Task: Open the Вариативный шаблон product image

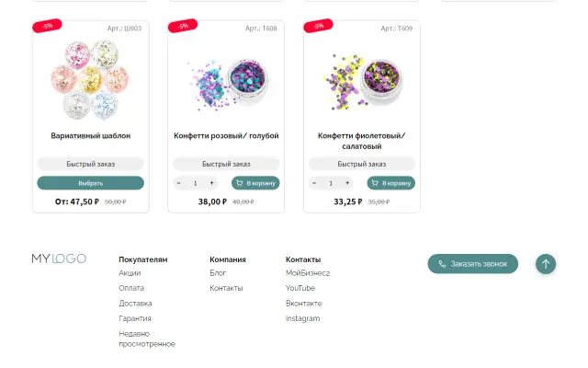Action: point(90,80)
